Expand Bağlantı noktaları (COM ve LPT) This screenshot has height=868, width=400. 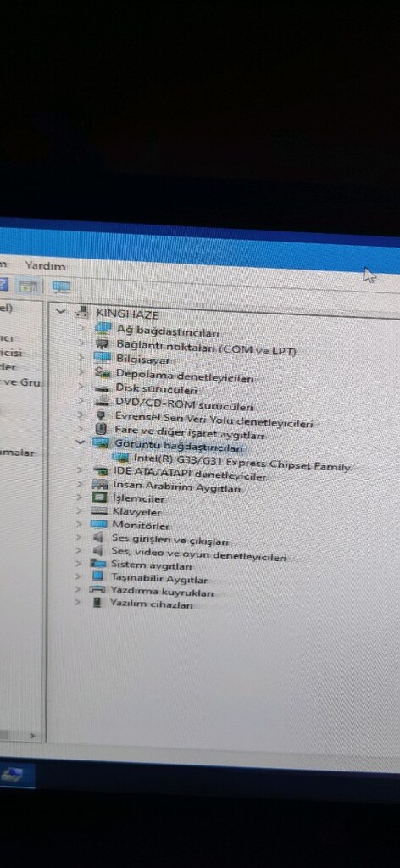pos(82,343)
